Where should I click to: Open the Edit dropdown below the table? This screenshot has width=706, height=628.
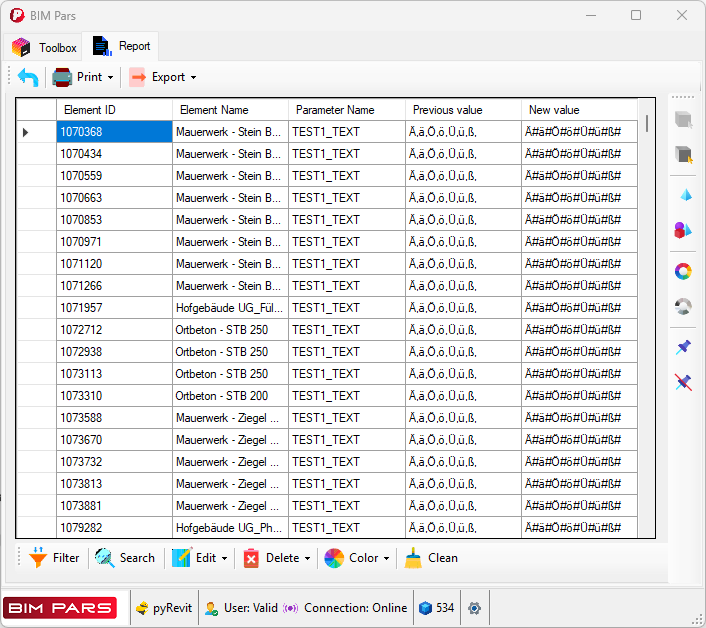click(x=201, y=558)
